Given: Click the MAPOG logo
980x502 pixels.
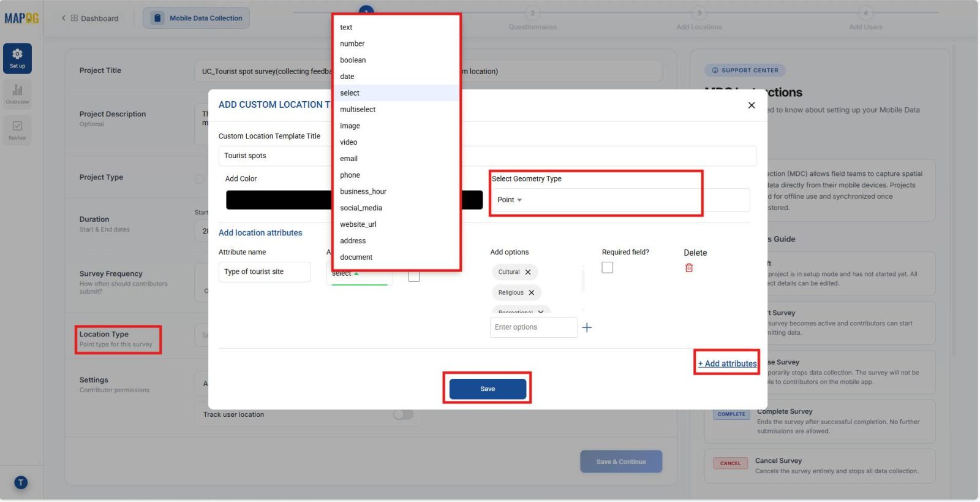Looking at the screenshot, I should (x=21, y=18).
